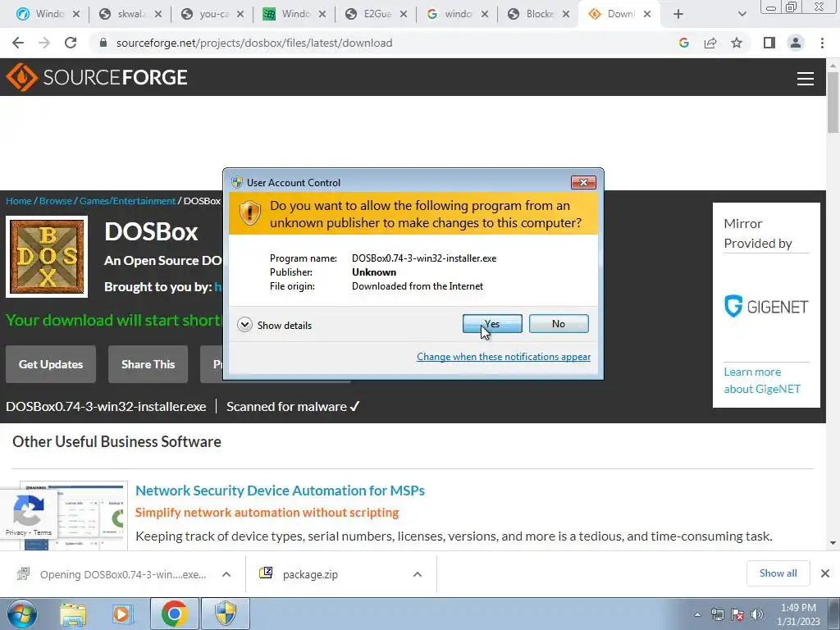Click Learn more about GigeNET link

pos(762,381)
